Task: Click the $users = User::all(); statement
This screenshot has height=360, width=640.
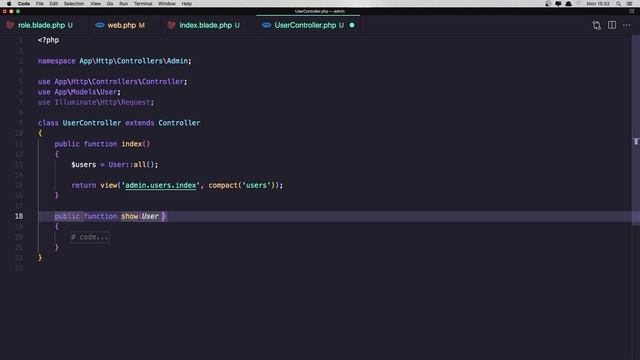Action: [115, 164]
